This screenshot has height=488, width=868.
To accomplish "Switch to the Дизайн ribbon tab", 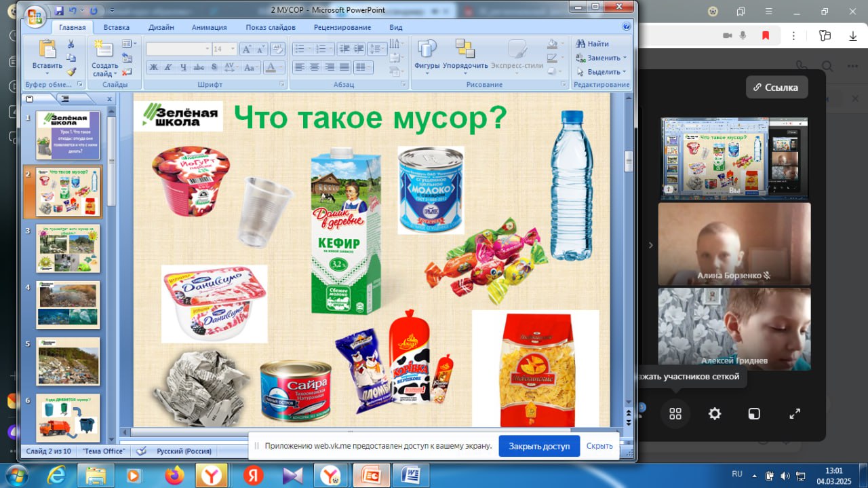I will tap(161, 27).
